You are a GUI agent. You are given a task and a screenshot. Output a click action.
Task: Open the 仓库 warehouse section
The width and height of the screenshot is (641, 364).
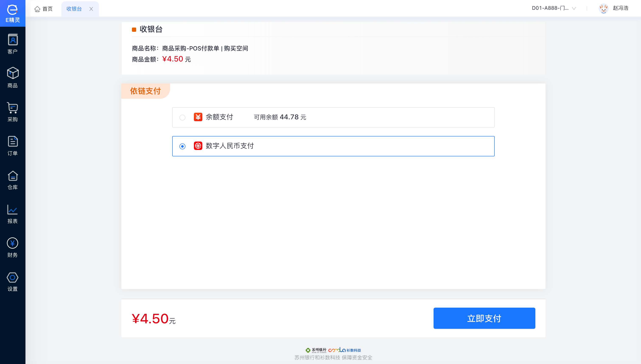[x=13, y=180]
